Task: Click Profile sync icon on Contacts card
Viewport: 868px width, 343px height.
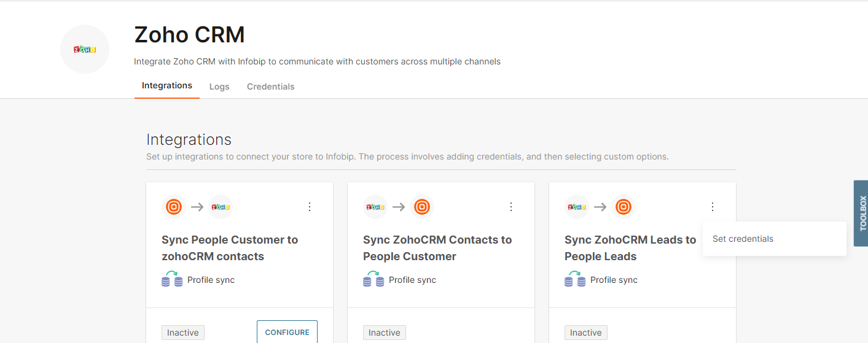Action: tap(373, 280)
